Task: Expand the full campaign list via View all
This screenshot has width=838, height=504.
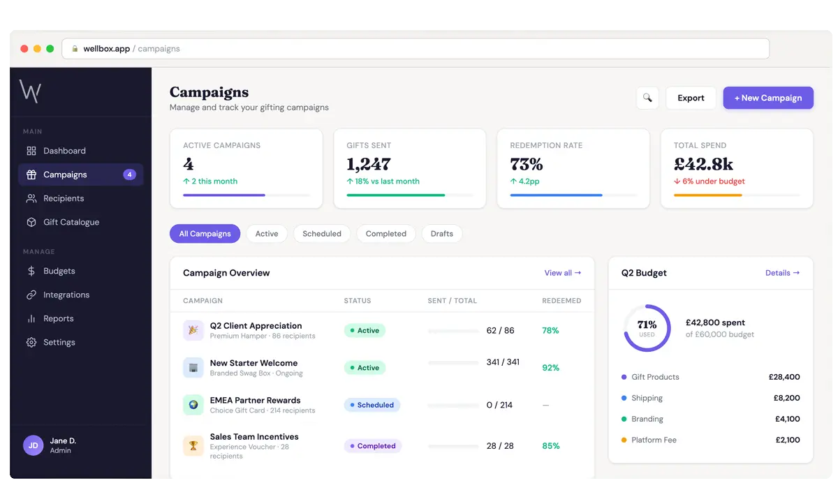Action: point(562,273)
